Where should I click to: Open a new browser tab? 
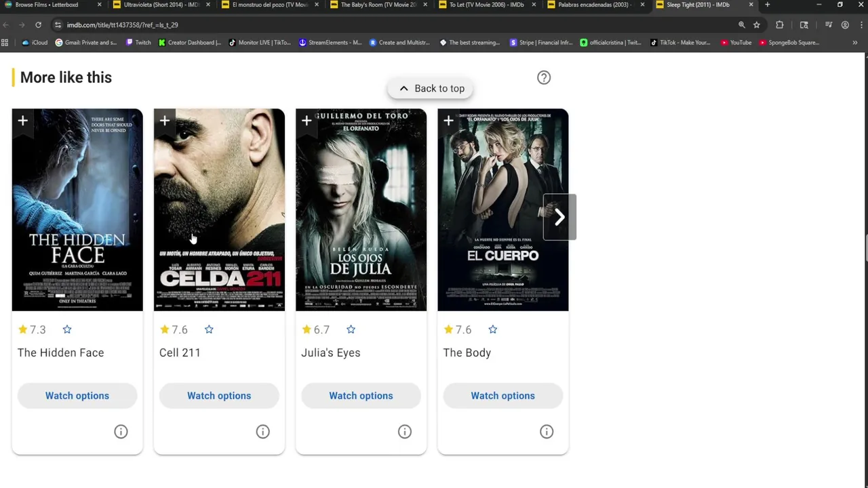pyautogui.click(x=768, y=5)
